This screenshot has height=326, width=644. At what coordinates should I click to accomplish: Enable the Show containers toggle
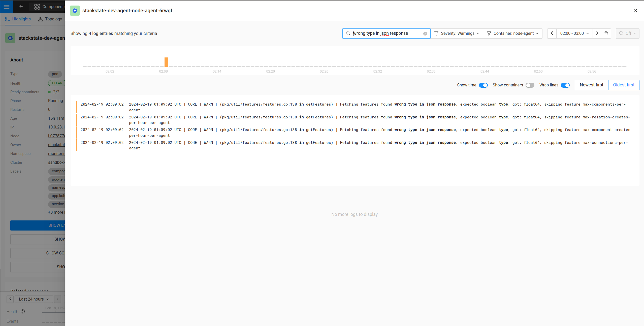pos(530,85)
